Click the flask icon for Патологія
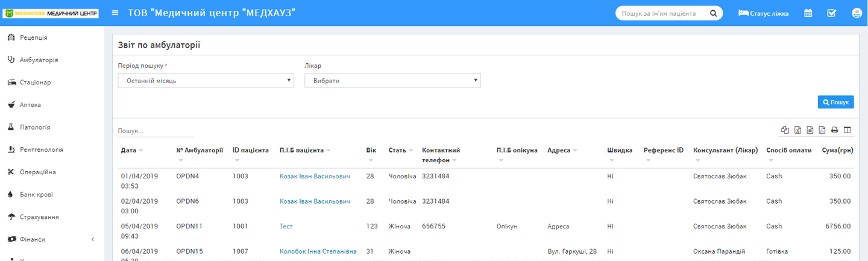 coord(10,127)
